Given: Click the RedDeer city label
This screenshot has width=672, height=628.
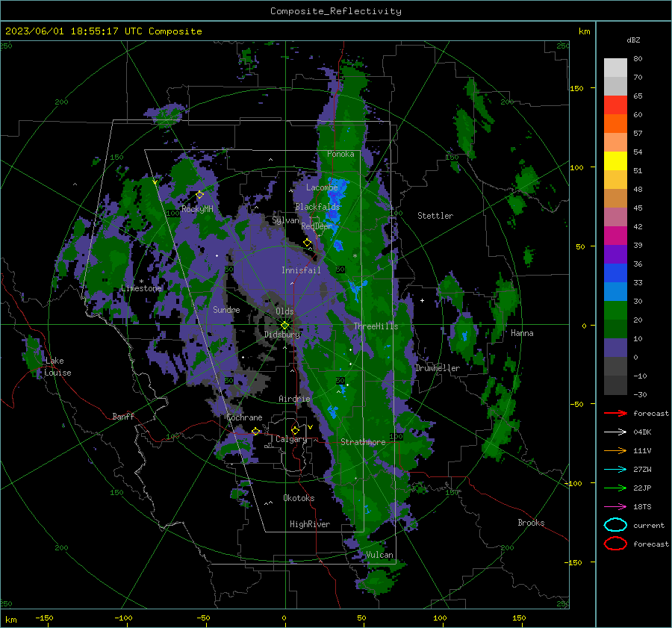Looking at the screenshot, I should pyautogui.click(x=317, y=226).
